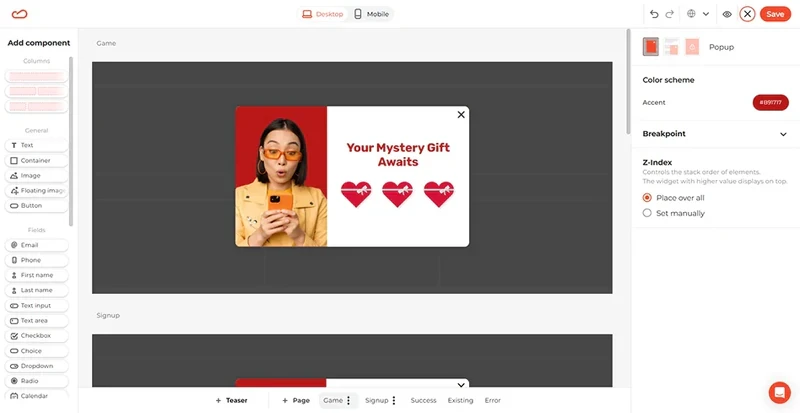Open the Signup page tab
The image size is (800, 413).
[377, 401]
